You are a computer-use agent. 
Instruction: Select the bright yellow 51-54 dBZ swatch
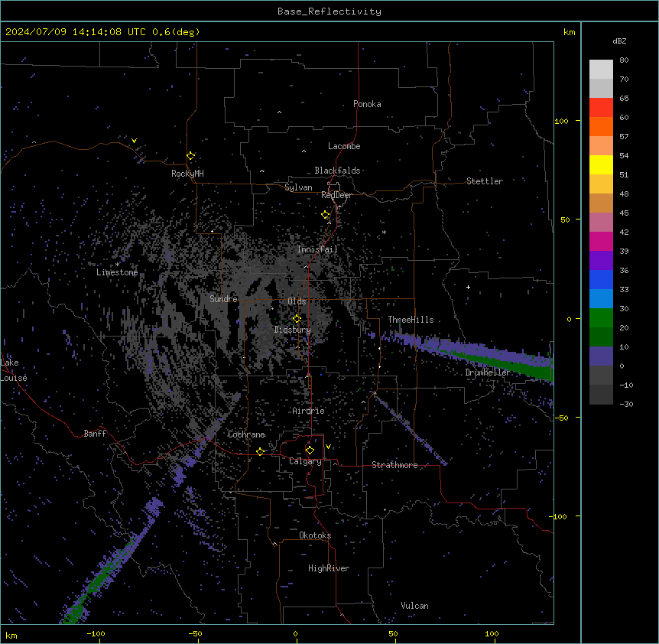tap(601, 164)
